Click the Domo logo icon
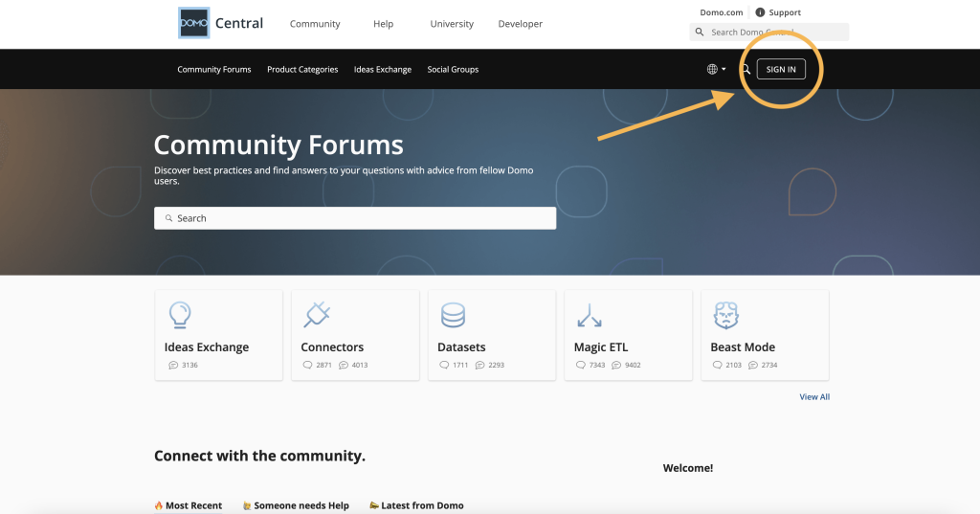This screenshot has width=980, height=514. coord(194,23)
